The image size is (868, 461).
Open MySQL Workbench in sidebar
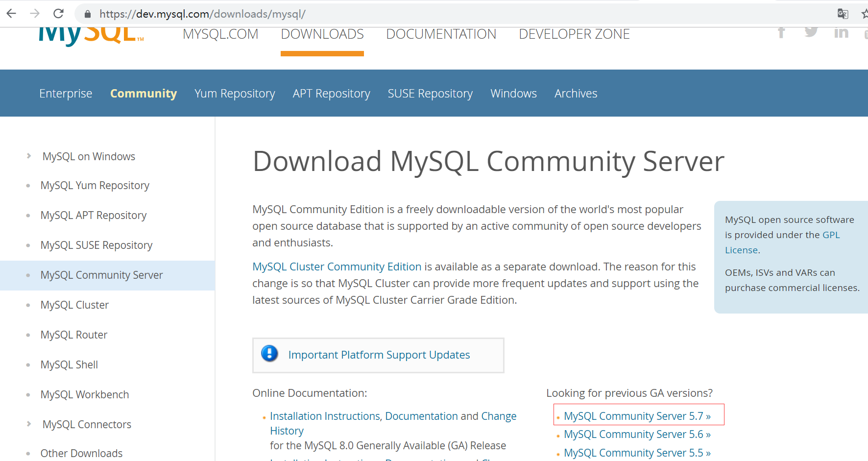(85, 394)
